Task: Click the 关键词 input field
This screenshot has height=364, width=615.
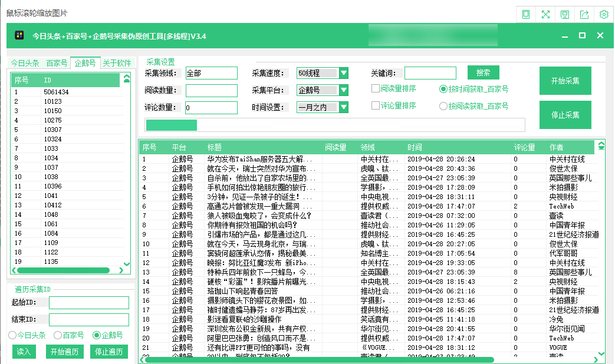Action: click(430, 73)
